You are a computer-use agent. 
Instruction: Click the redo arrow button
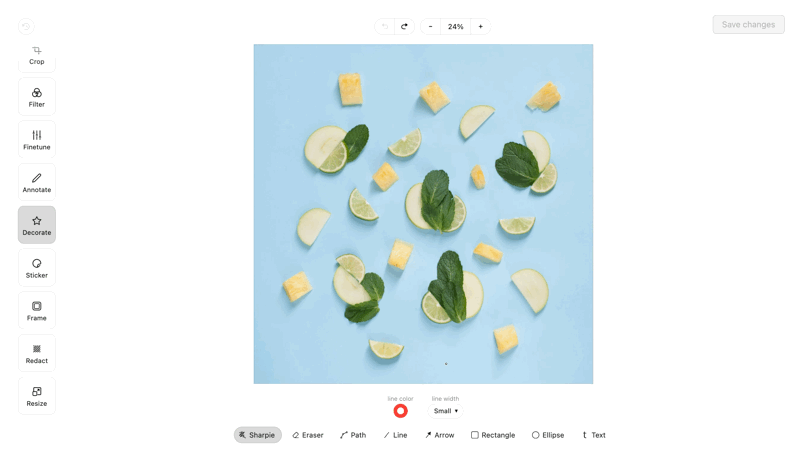click(x=404, y=27)
